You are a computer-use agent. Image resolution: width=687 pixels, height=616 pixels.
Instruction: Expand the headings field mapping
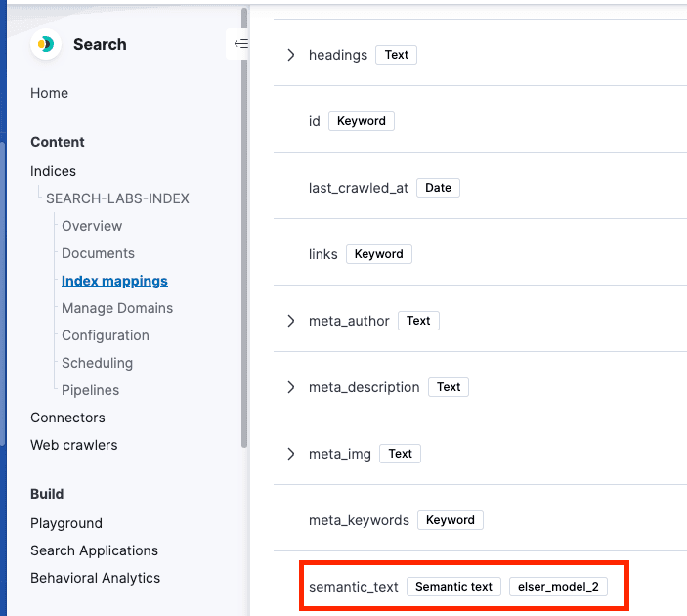[x=291, y=55]
